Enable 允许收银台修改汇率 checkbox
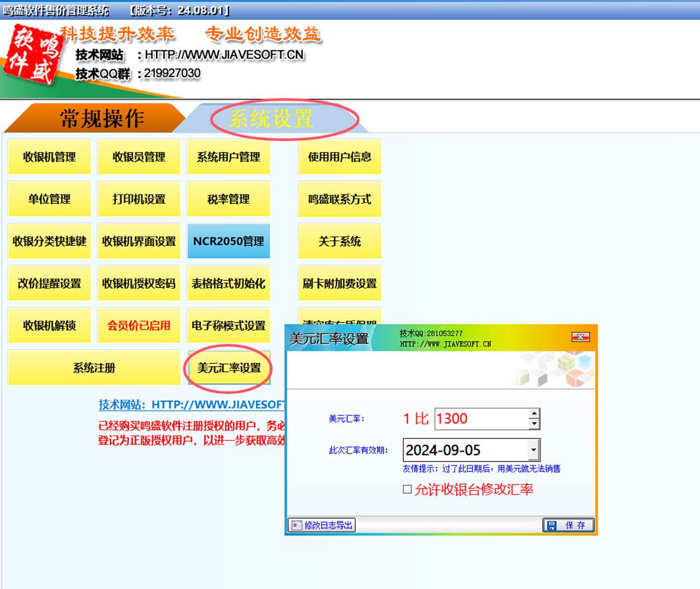 coord(407,489)
